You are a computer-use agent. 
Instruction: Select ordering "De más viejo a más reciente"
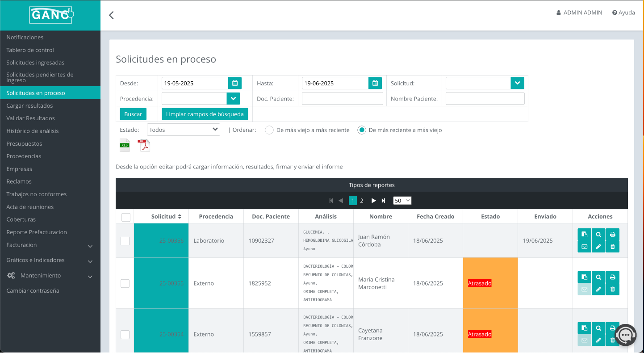pyautogui.click(x=269, y=130)
